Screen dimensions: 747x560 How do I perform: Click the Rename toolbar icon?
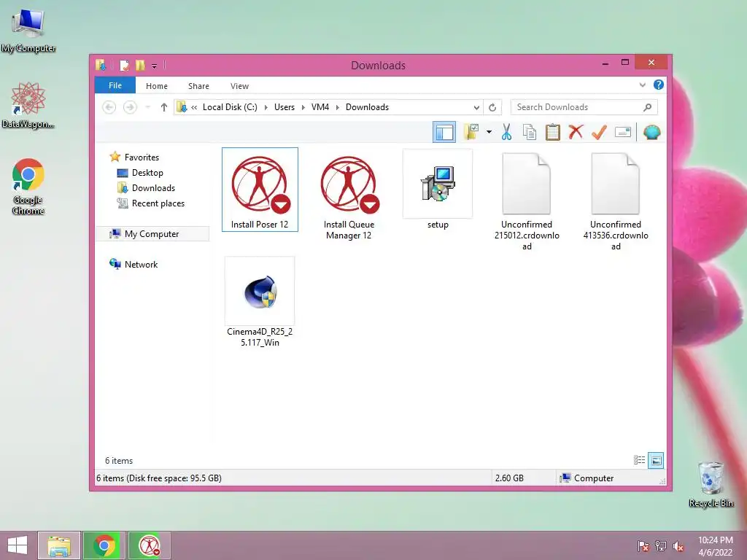coord(623,132)
